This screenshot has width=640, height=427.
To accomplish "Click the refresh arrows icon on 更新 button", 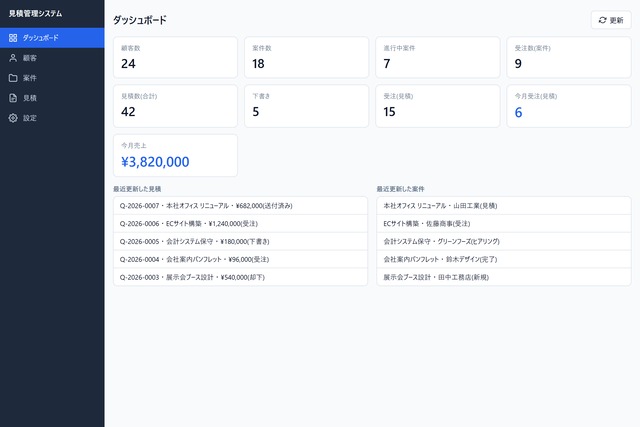I will [x=602, y=20].
